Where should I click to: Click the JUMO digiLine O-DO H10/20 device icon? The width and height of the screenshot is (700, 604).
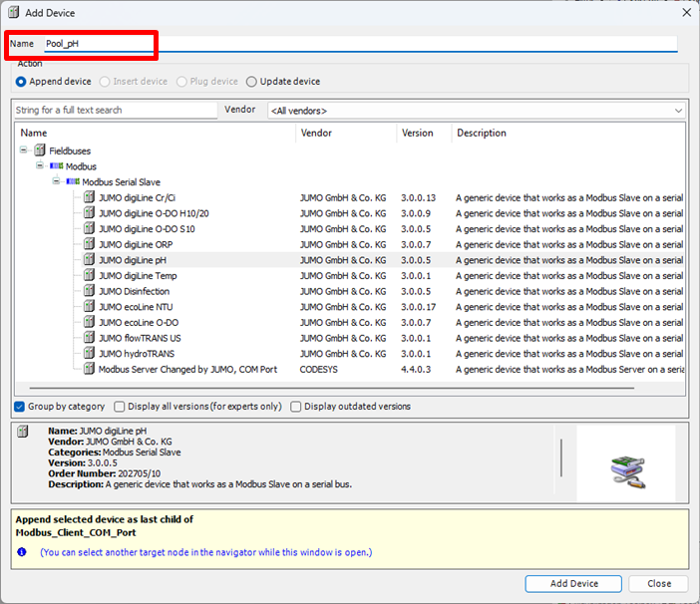90,212
